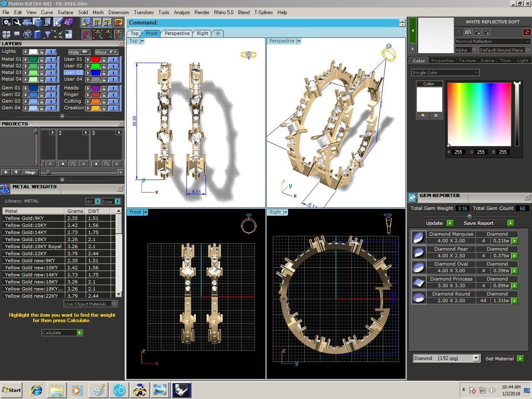
Task: Click the R value field showing 255
Action: click(458, 152)
